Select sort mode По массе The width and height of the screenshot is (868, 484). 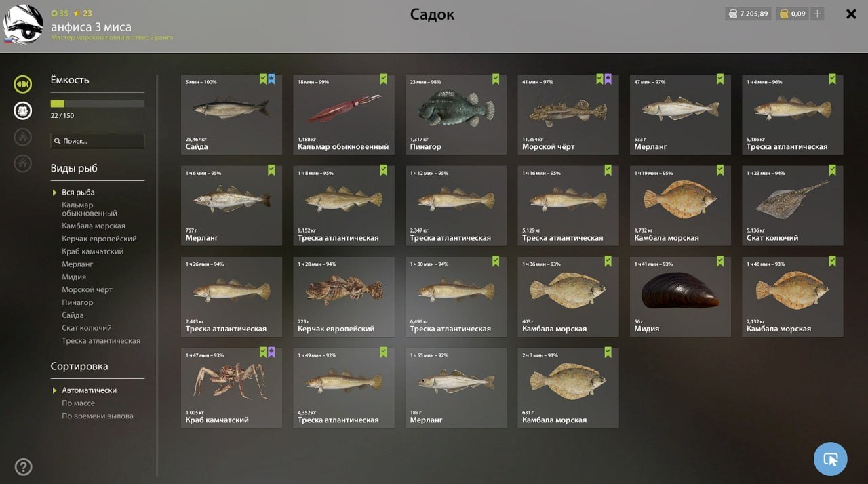pyautogui.click(x=78, y=403)
